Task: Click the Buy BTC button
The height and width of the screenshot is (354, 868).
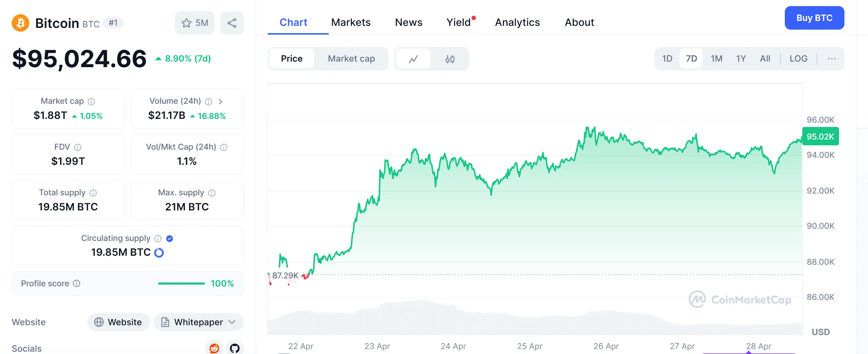Action: pyautogui.click(x=814, y=18)
